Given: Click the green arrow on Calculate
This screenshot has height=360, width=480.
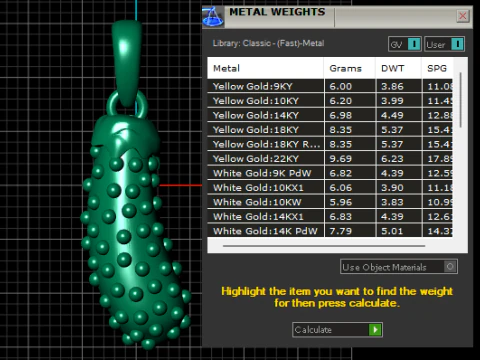Looking at the screenshot, I should click(375, 330).
